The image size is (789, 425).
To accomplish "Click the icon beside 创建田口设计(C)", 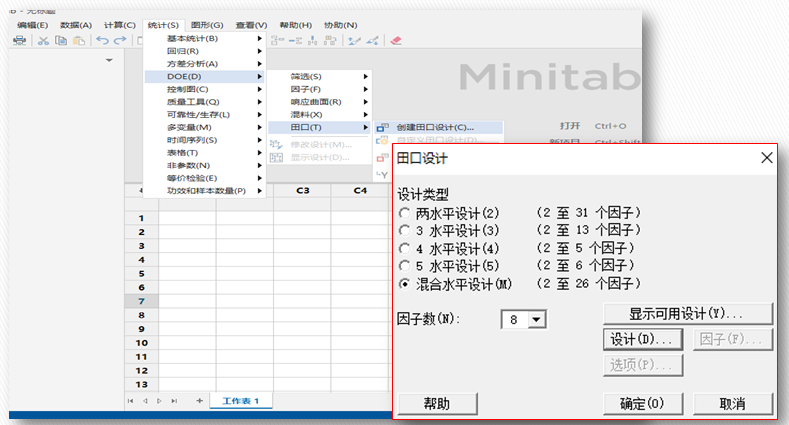I will click(x=382, y=127).
